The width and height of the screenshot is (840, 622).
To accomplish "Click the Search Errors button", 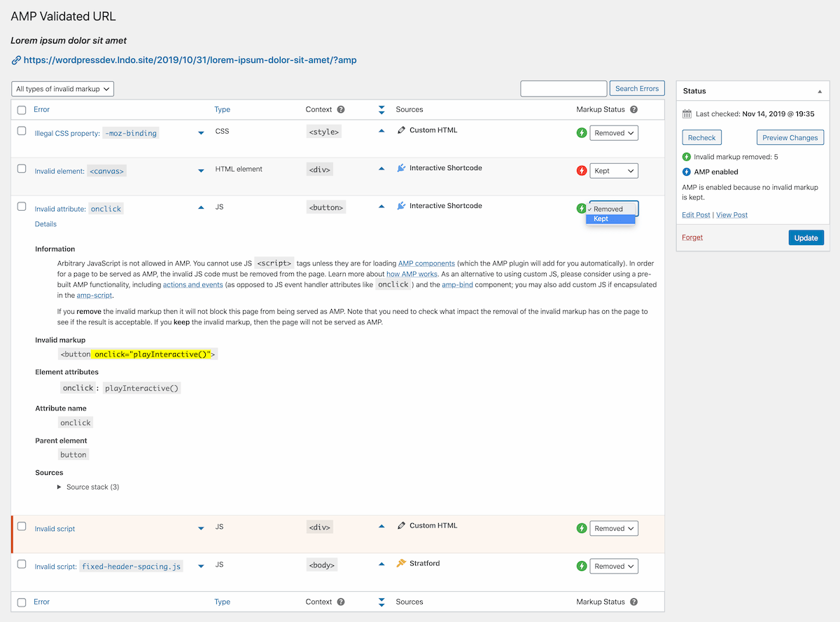I will (637, 88).
